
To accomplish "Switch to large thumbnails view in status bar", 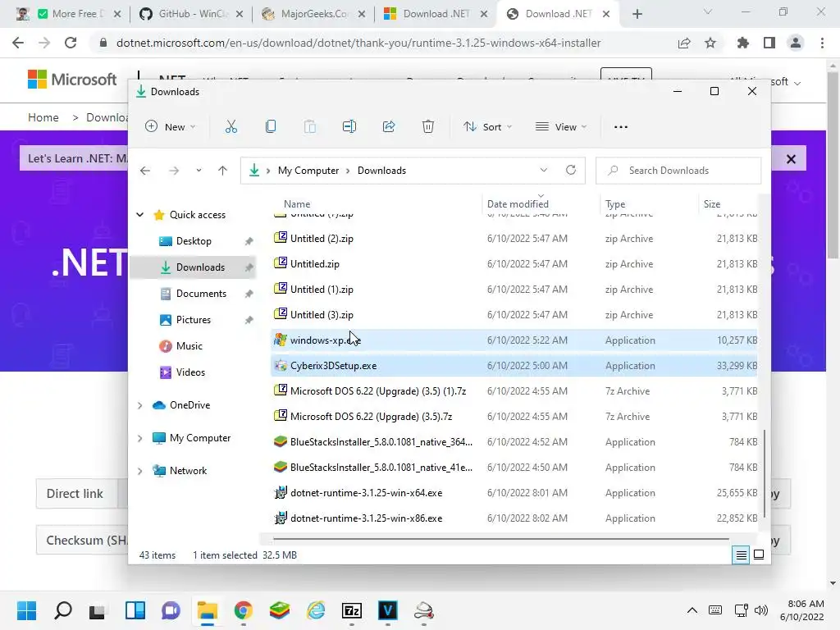I will coord(759,555).
